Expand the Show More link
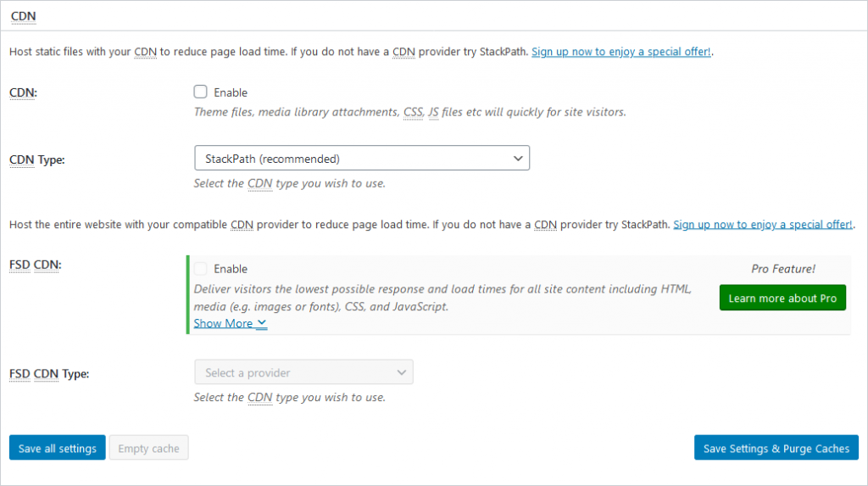Screen dimensions: 868x486 (231, 323)
